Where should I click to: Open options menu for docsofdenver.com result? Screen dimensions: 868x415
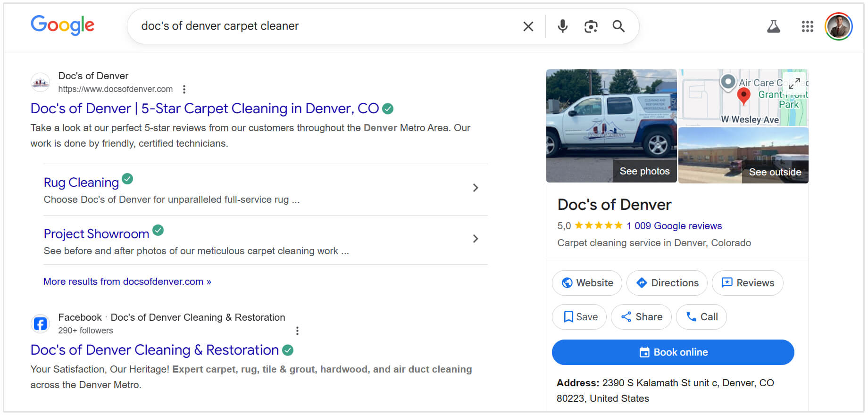pyautogui.click(x=184, y=89)
